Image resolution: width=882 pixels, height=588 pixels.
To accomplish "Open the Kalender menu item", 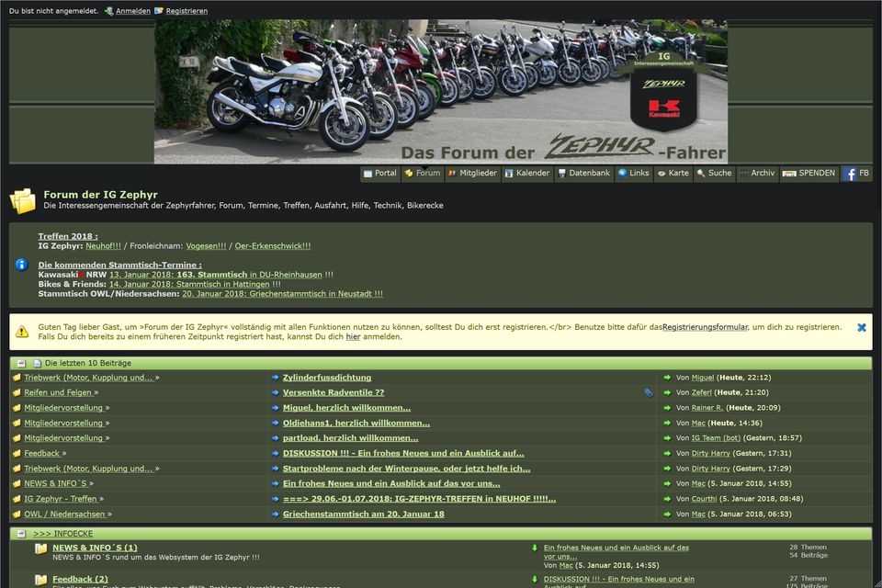I will point(527,174).
